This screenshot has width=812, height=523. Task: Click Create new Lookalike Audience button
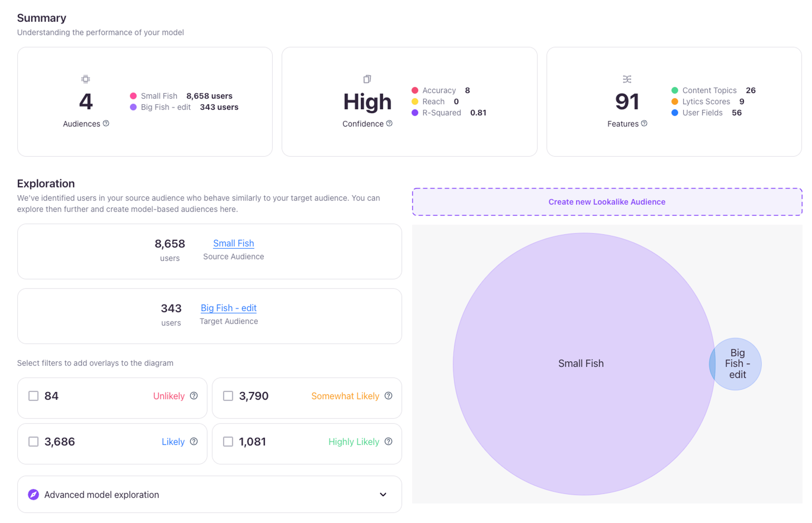point(607,202)
